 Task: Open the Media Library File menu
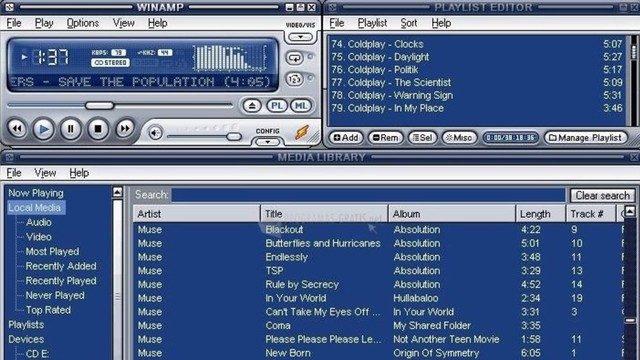14,173
